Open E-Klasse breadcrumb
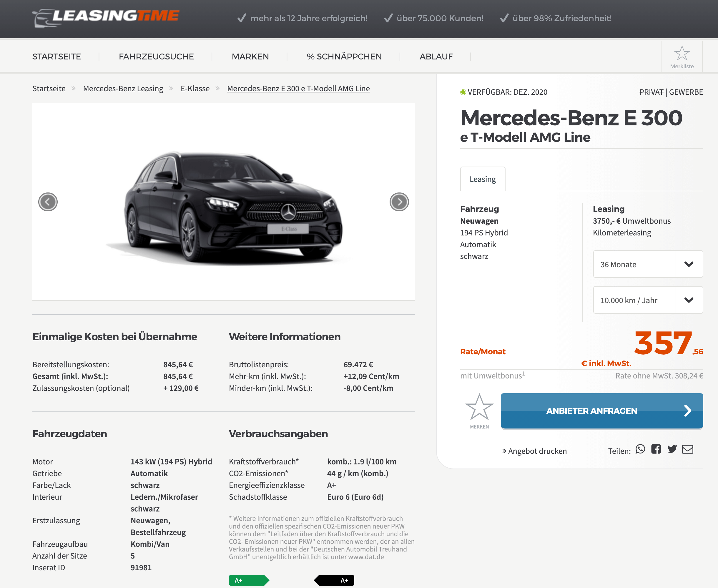Screen dimensions: 718x588 point(195,89)
